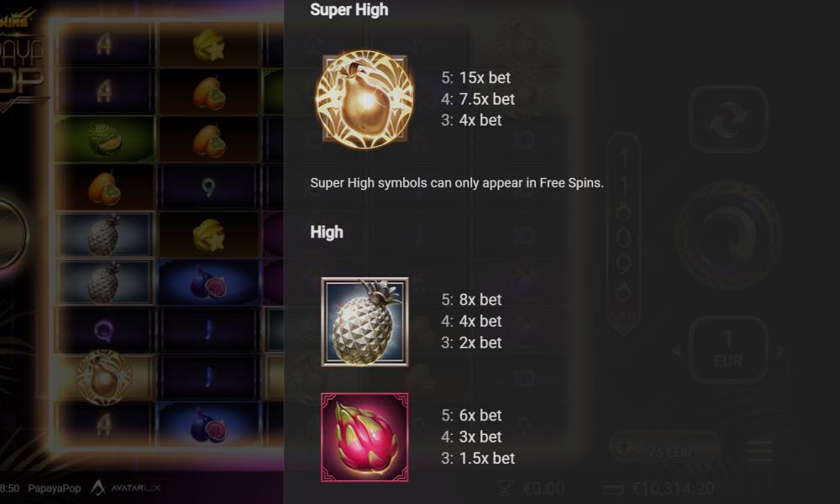Click the golden pear Super High symbol
The image size is (840, 504).
coord(365,98)
